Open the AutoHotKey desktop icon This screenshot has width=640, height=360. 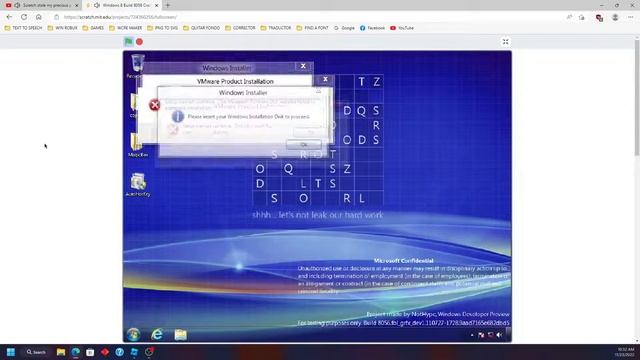[x=138, y=184]
